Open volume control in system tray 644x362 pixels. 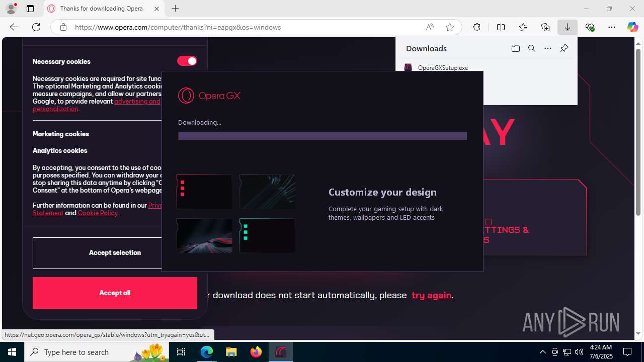579,352
